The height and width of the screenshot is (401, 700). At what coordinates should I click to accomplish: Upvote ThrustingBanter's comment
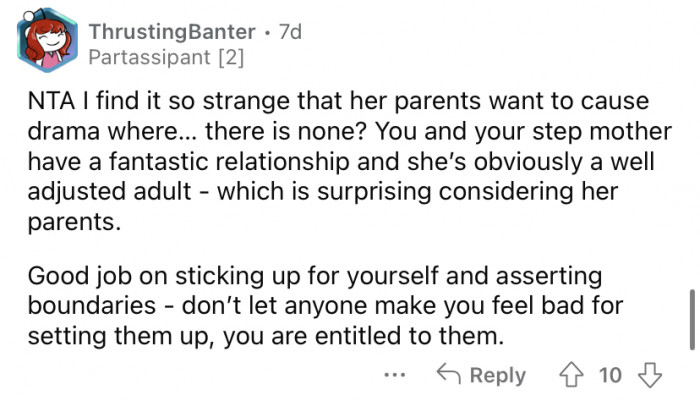[573, 375]
